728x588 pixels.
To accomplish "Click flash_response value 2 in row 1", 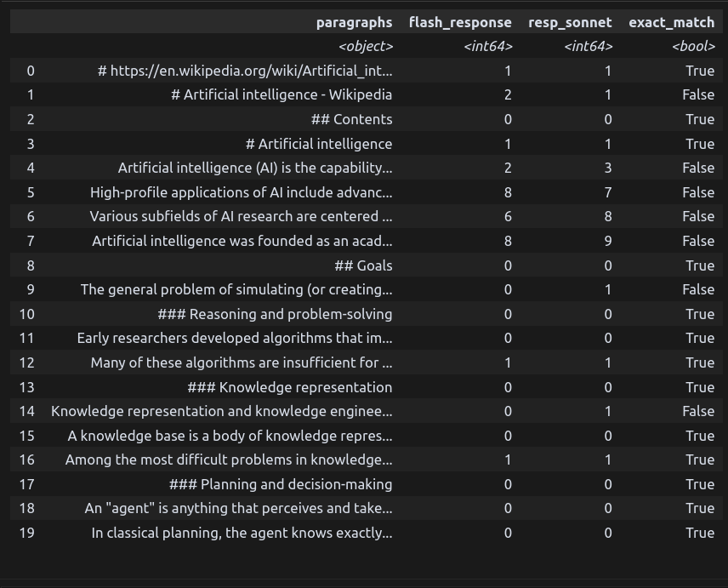I will (508, 94).
